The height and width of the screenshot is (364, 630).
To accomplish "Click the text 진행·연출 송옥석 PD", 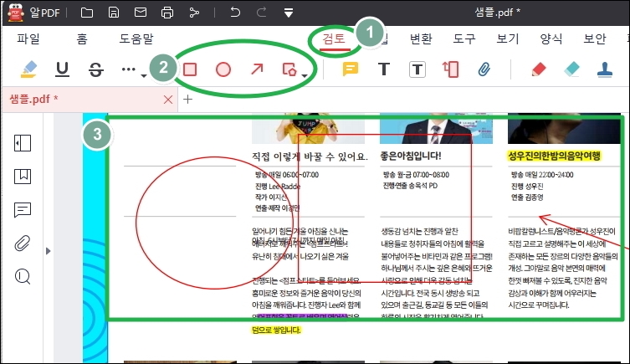I will point(410,186).
